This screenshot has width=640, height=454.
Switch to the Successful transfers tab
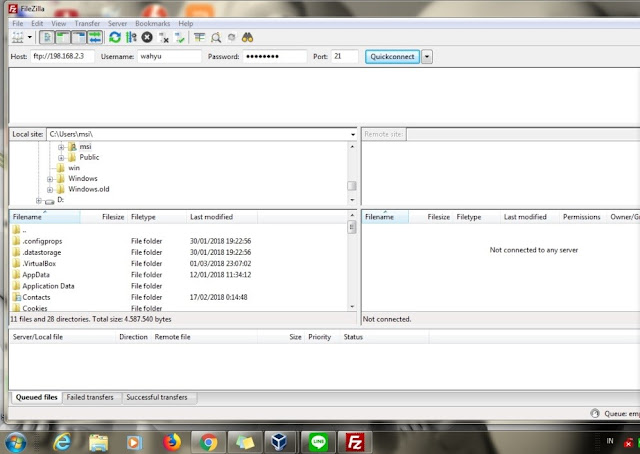[x=157, y=397]
